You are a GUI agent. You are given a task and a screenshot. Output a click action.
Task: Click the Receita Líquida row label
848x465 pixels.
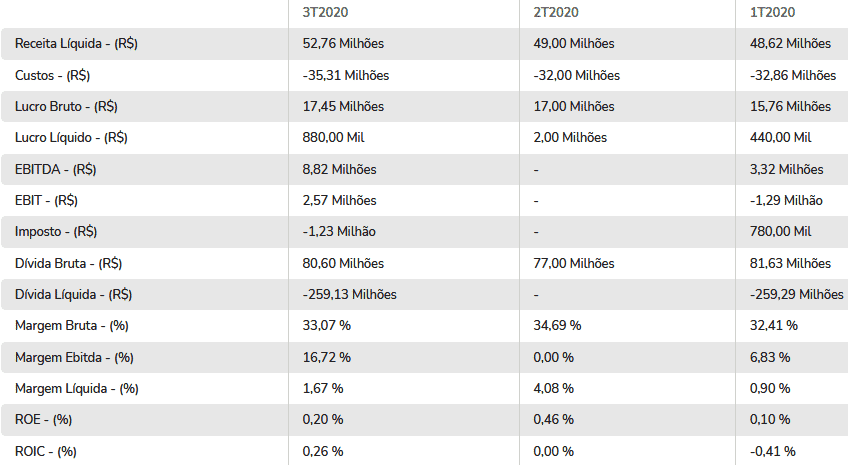[76, 44]
